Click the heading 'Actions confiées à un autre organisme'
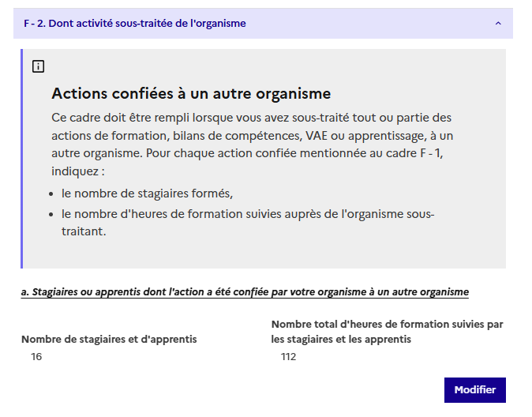This screenshot has height=417, width=532. 191,93
